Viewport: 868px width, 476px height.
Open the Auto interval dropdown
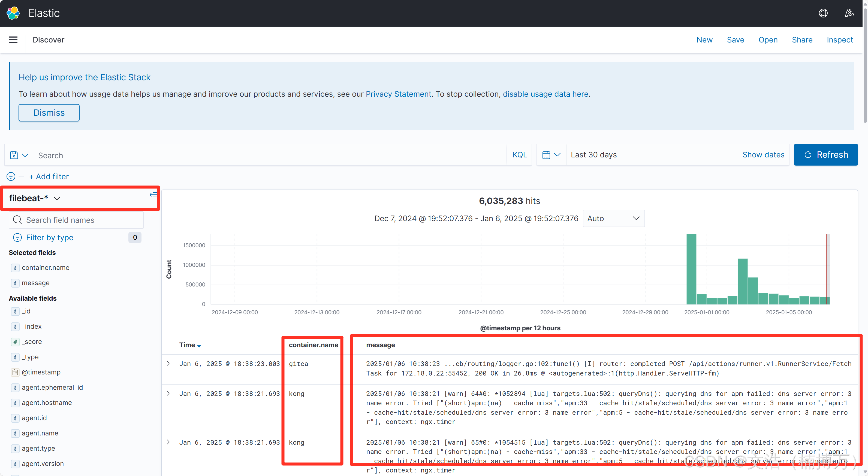tap(613, 218)
